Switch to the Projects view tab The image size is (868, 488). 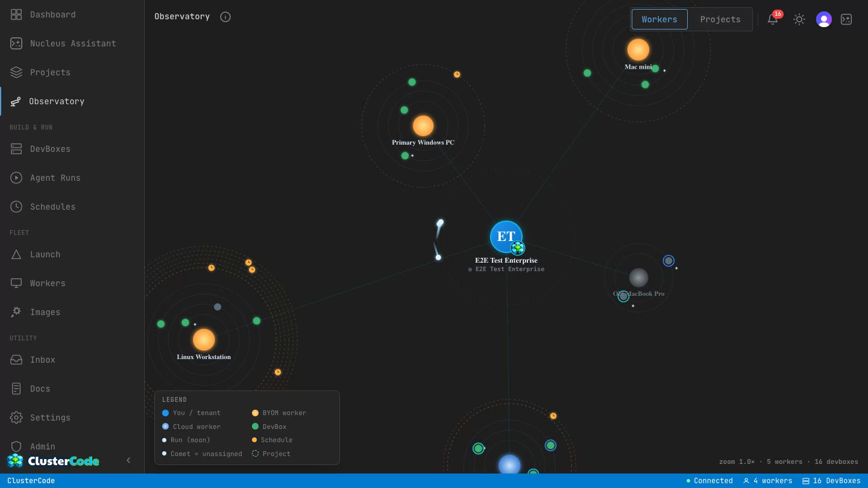[x=720, y=19]
